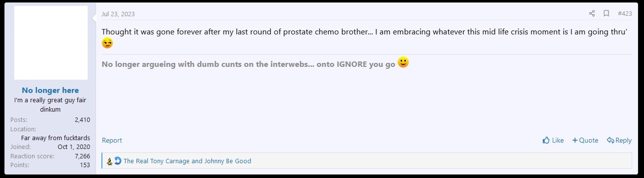Click the yellow dancing banana reaction icon
Image resolution: width=644 pixels, height=178 pixels.
pos(110,161)
